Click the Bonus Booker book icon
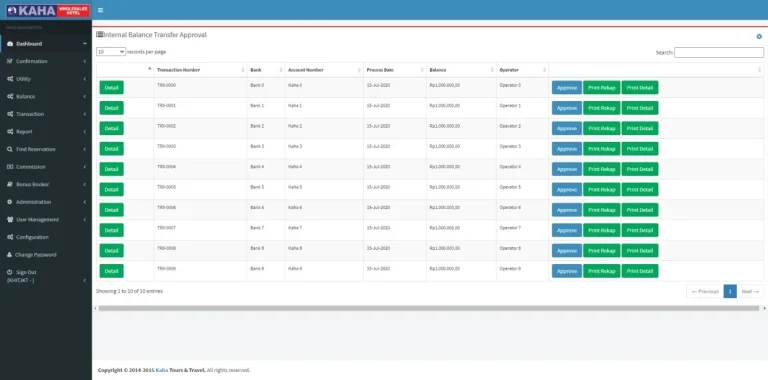Screen dimensions: 768x380 coord(10,185)
